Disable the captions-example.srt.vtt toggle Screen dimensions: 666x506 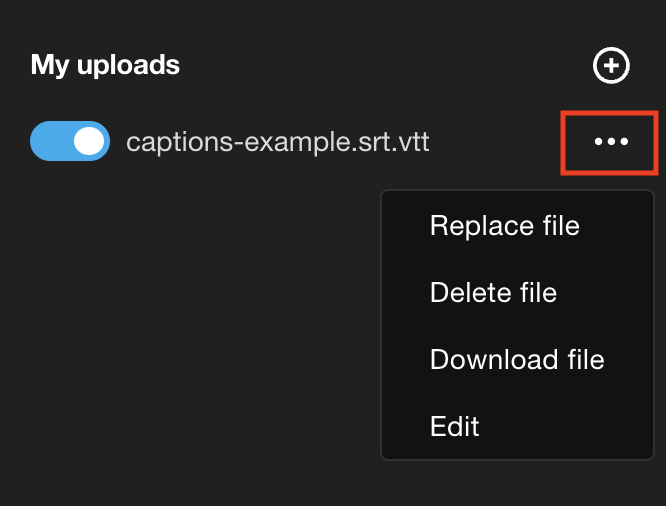[x=70, y=142]
